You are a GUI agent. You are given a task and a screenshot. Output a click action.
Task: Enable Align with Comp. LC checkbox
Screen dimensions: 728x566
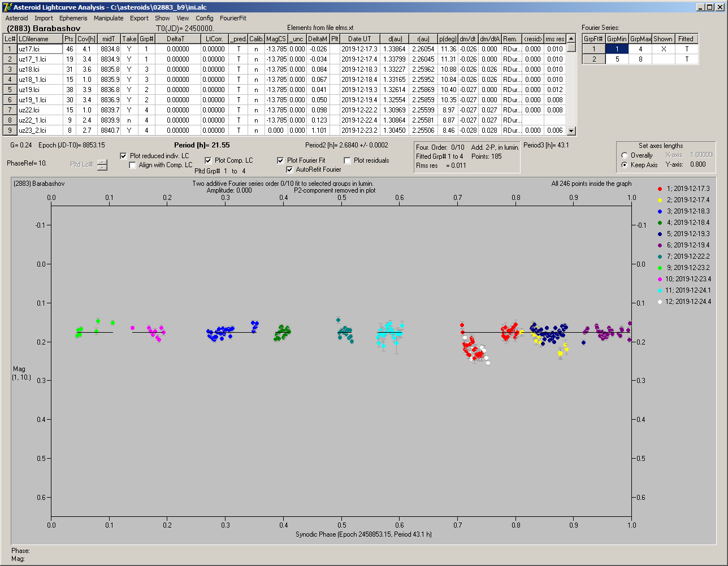[133, 165]
